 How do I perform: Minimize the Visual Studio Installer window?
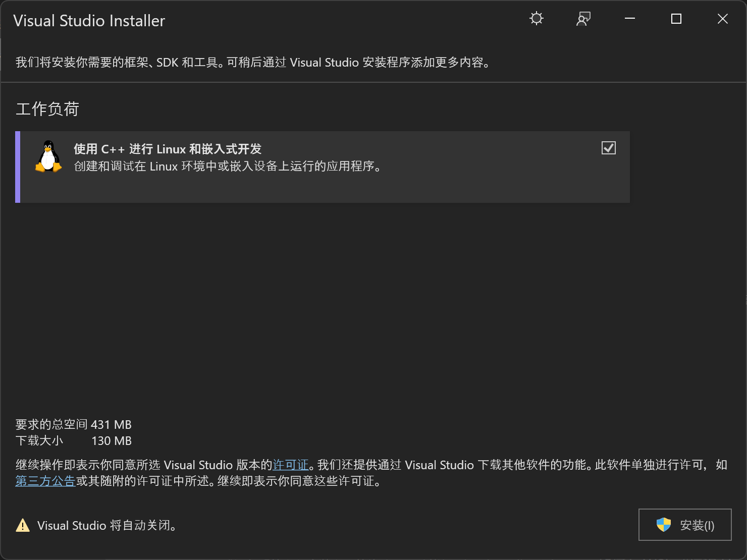click(630, 19)
